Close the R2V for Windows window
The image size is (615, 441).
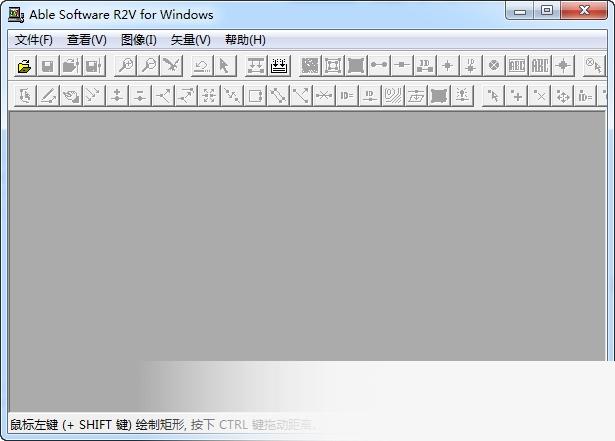[584, 11]
